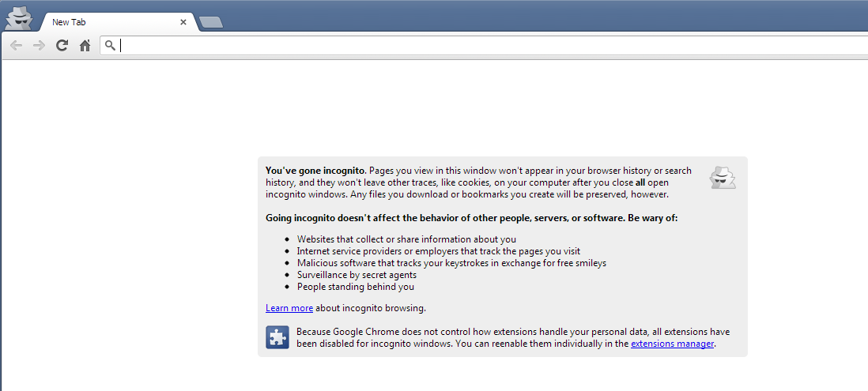Image resolution: width=868 pixels, height=391 pixels.
Task: Click the "Going incognito doesn't affect" heading
Action: [471, 218]
